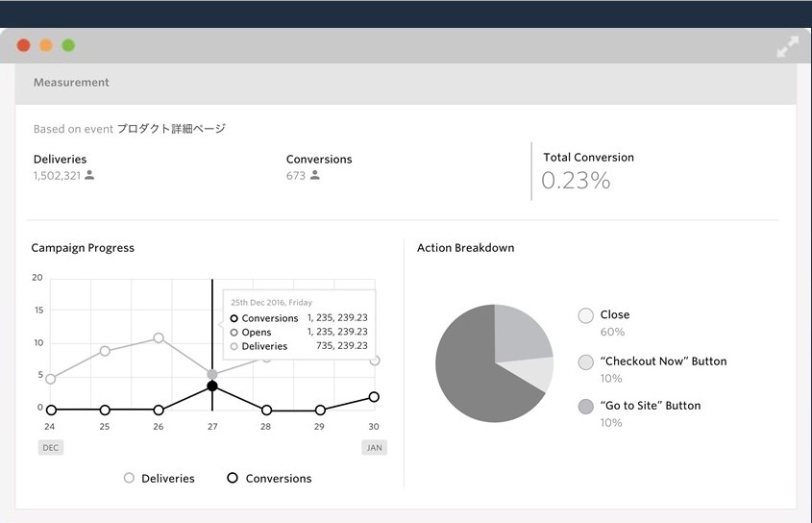Select the Deliveries data point on day 26
Image resolution: width=812 pixels, height=523 pixels.
point(159,338)
